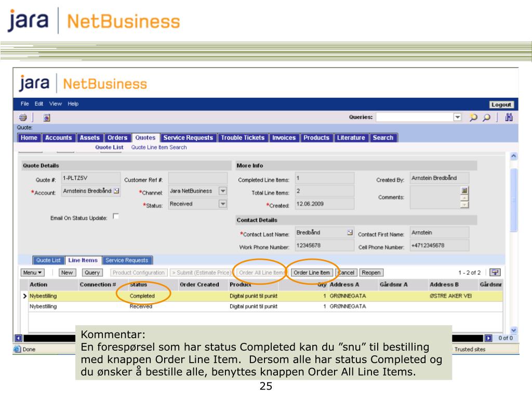
Task: Open Comments field editor icon
Action: pos(464,190)
